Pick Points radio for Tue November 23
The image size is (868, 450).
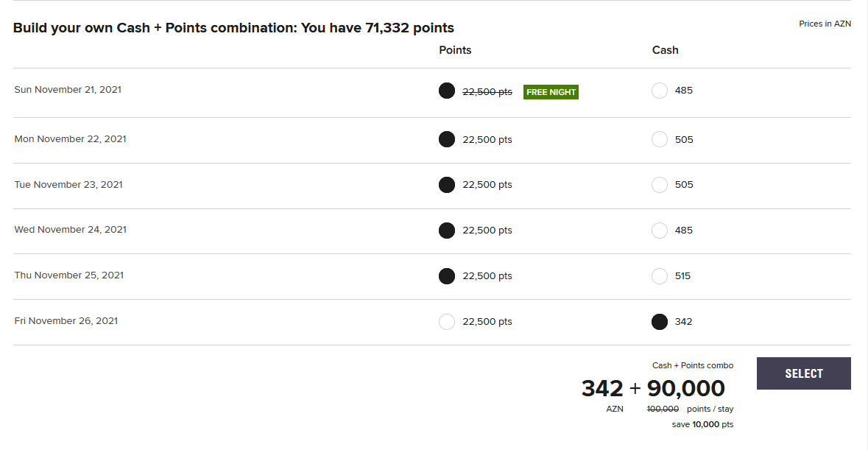[447, 185]
